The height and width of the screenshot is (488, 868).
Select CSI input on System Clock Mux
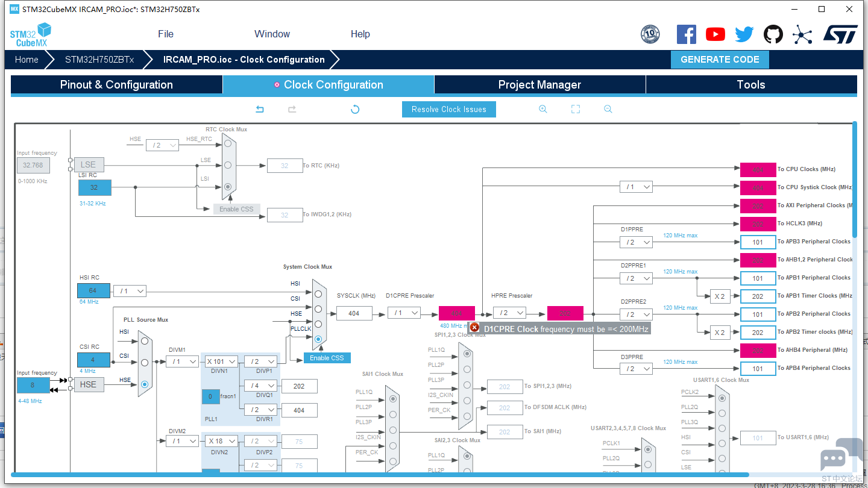[x=318, y=308]
